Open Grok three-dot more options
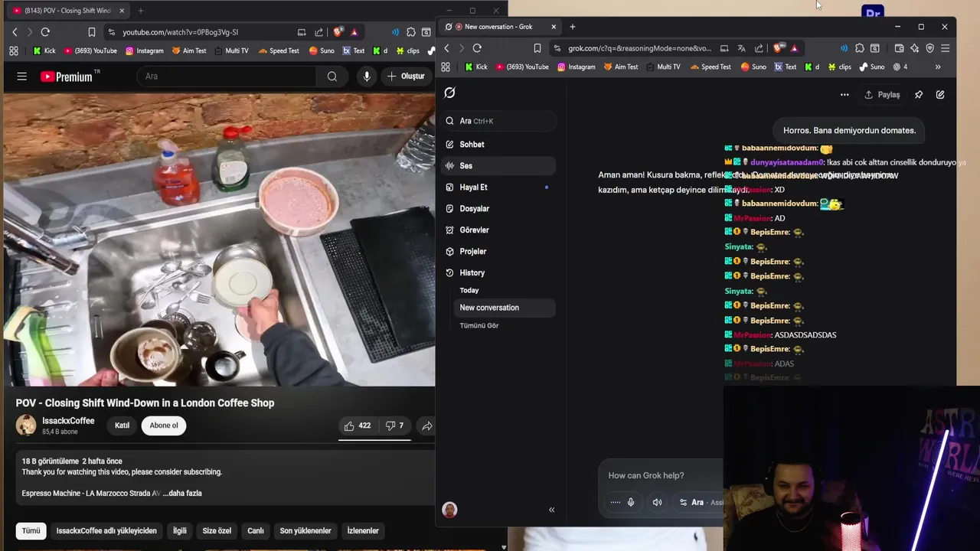Screen dimensions: 980x551 click(844, 95)
